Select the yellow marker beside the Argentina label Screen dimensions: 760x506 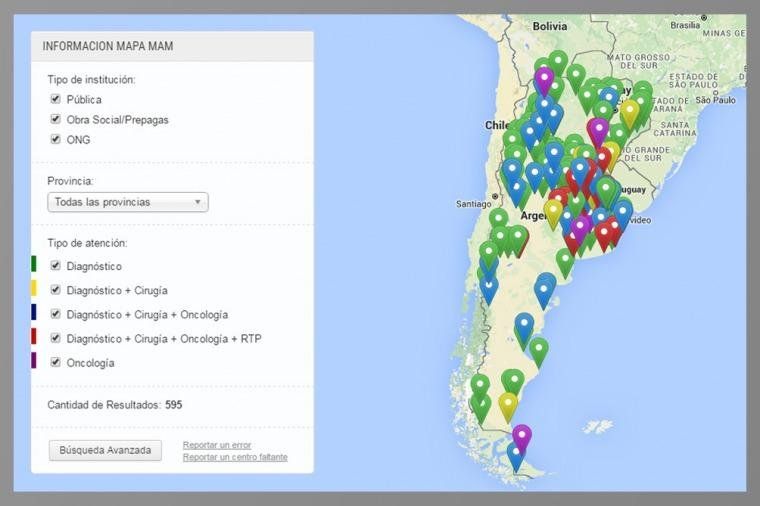(552, 211)
